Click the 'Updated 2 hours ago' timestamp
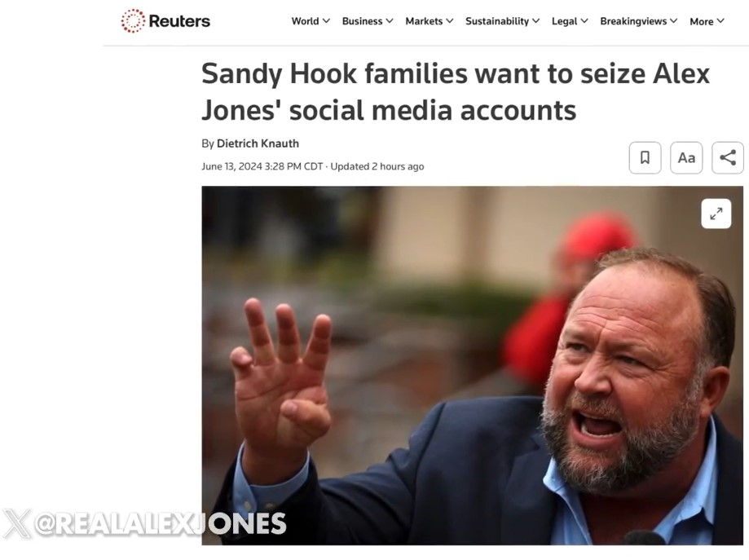The image size is (749, 560). [377, 166]
